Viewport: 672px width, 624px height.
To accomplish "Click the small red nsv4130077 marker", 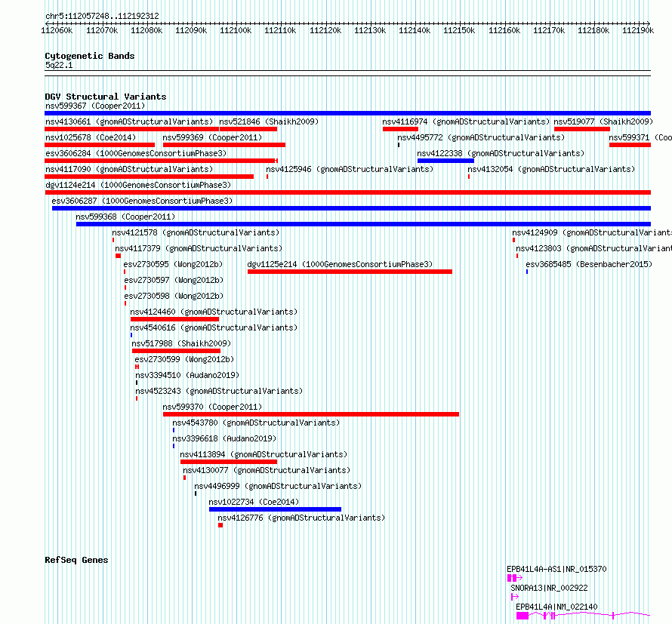I will tap(185, 478).
